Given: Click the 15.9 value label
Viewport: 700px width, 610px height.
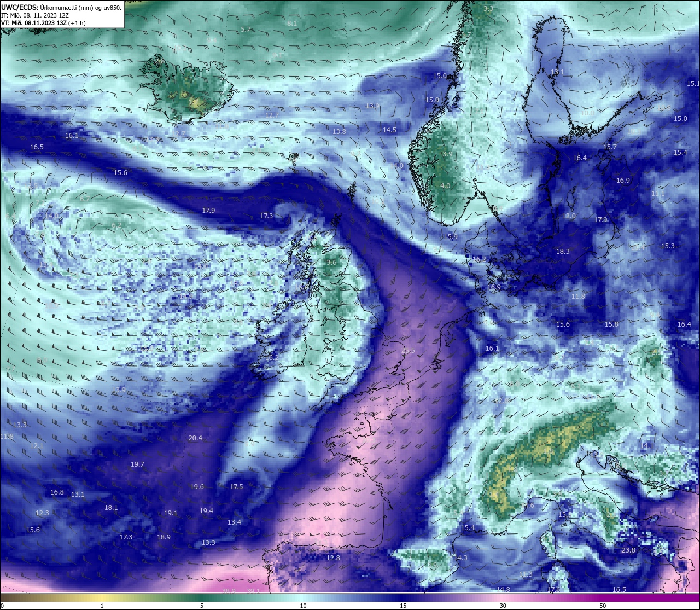Looking at the screenshot, I should pos(451,236).
